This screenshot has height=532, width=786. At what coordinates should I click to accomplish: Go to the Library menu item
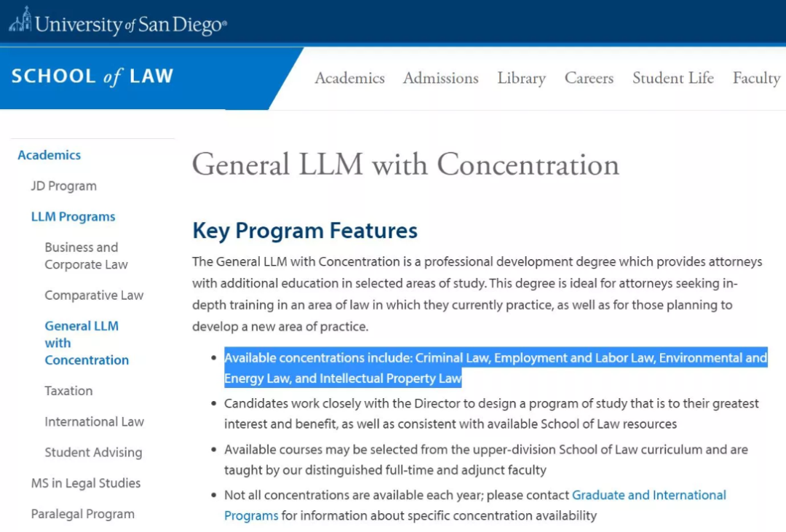tap(521, 78)
